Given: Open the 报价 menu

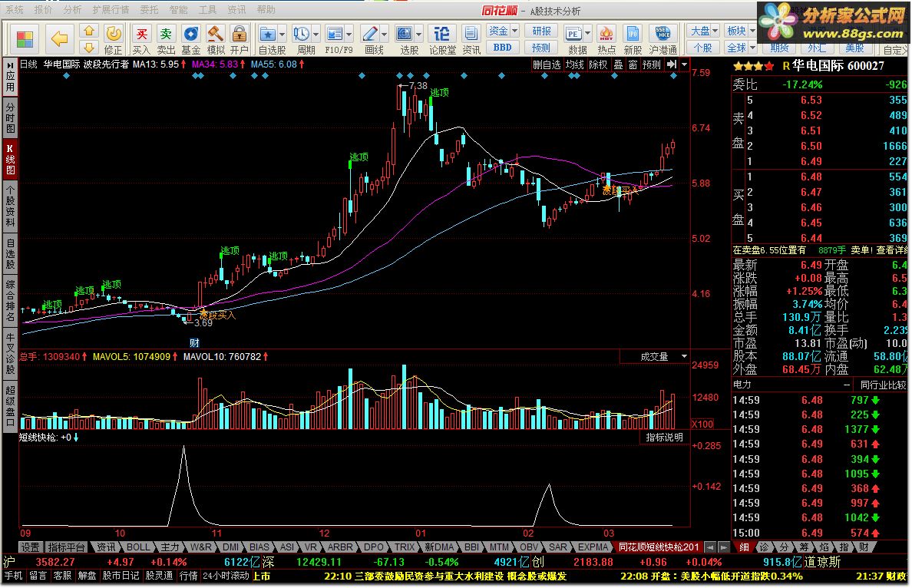Looking at the screenshot, I should (x=44, y=10).
